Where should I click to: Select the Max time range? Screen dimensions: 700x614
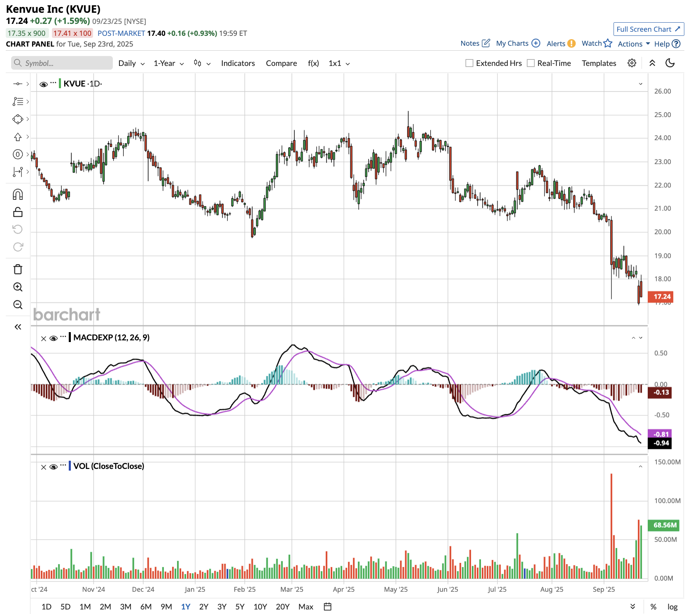306,607
